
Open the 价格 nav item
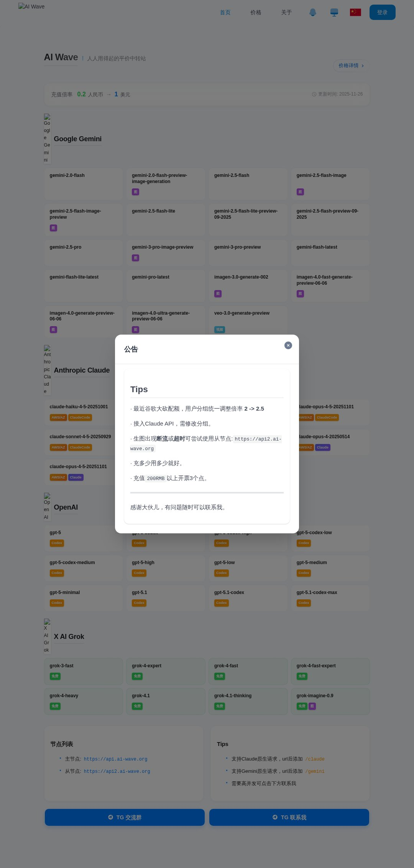[x=256, y=12]
